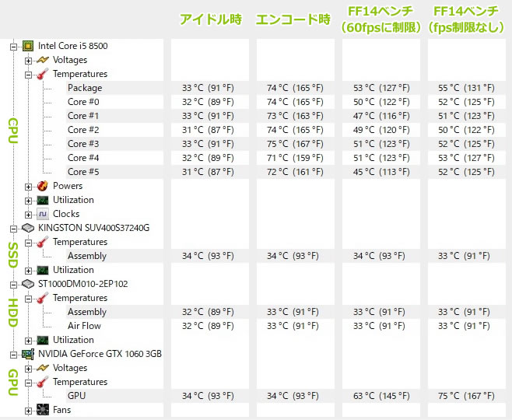Expand the CPU Voltages node

coord(29,61)
